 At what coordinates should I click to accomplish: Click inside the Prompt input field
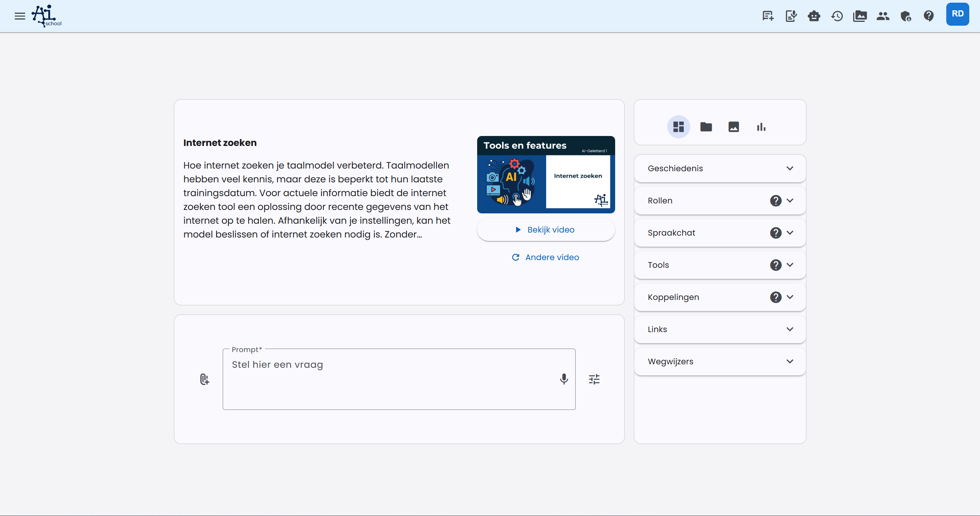coord(399,379)
